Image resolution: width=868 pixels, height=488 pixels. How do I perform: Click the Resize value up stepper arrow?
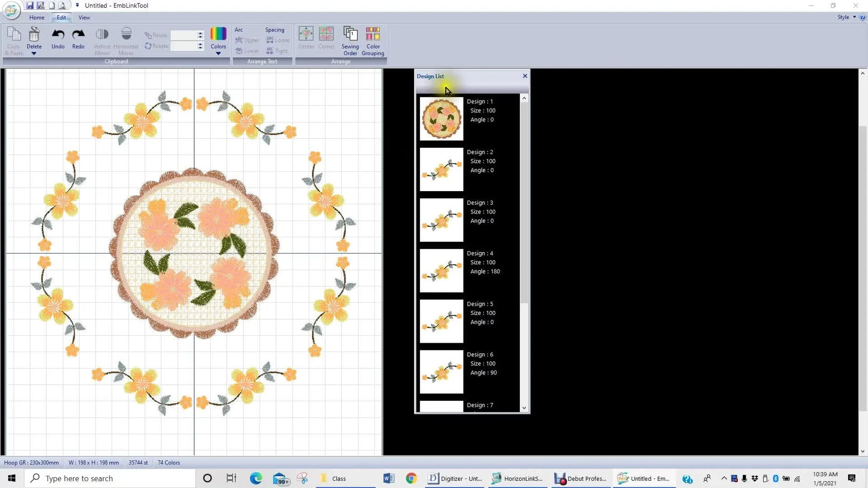click(x=200, y=33)
